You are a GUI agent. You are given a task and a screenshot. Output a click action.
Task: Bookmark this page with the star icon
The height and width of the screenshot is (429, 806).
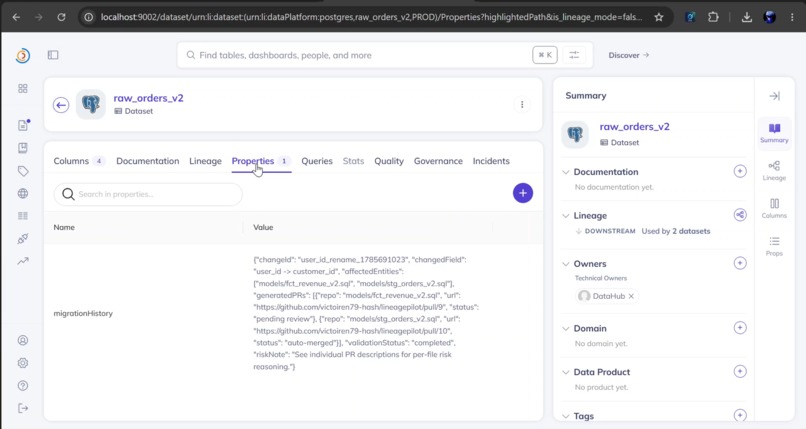tap(658, 17)
